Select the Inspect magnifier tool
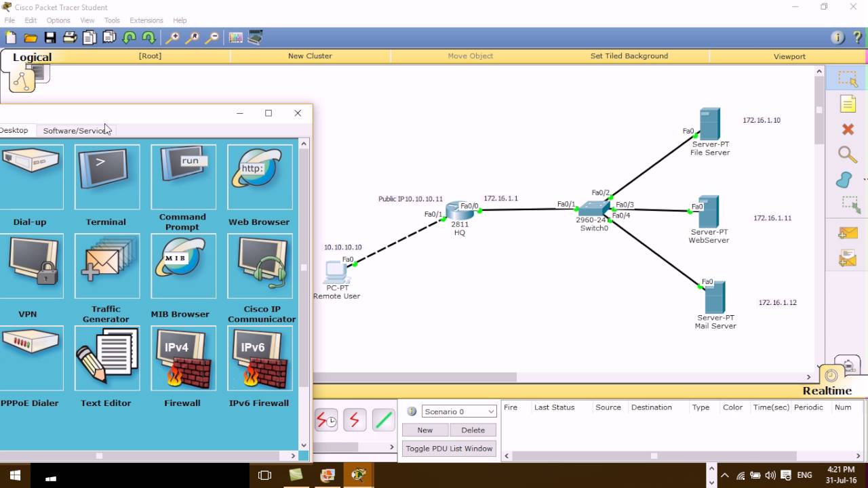This screenshot has width=868, height=488. 848,155
